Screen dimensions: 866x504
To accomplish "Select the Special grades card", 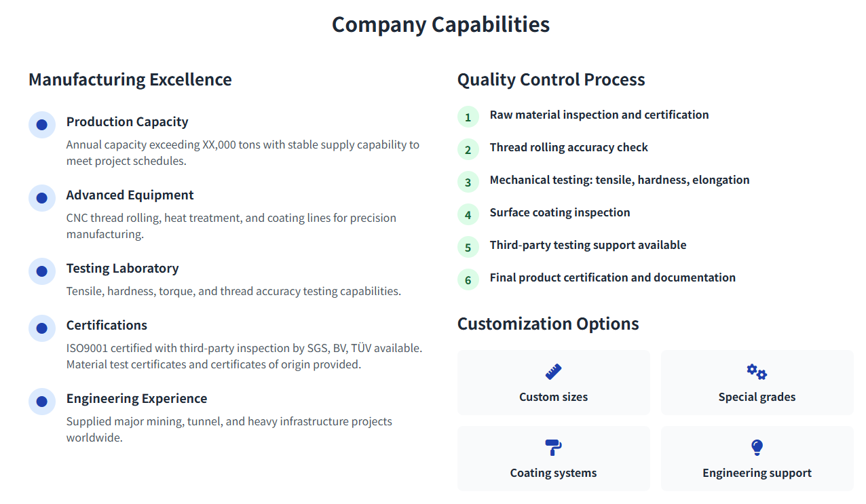I will click(757, 383).
